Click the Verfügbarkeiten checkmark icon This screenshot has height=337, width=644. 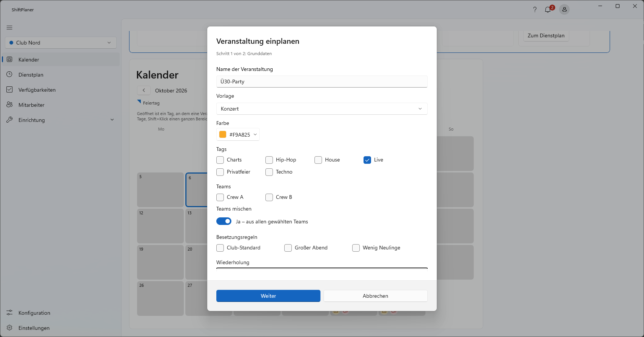click(9, 89)
